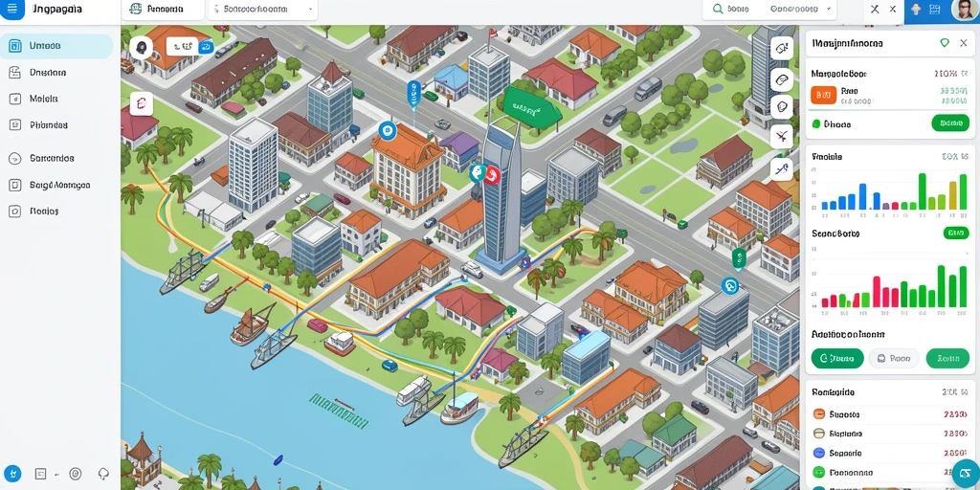Select the green-icon list row
The width and height of the screenshot is (980, 490).
890,473
